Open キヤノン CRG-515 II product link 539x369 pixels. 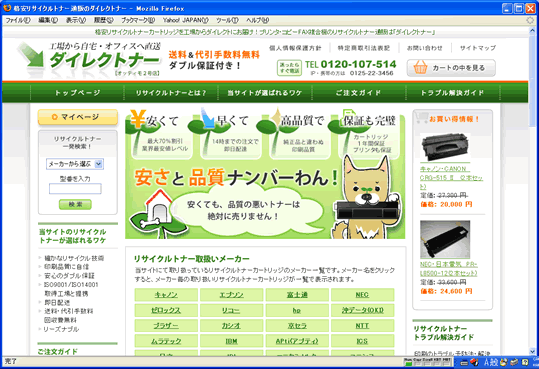tap(451, 178)
